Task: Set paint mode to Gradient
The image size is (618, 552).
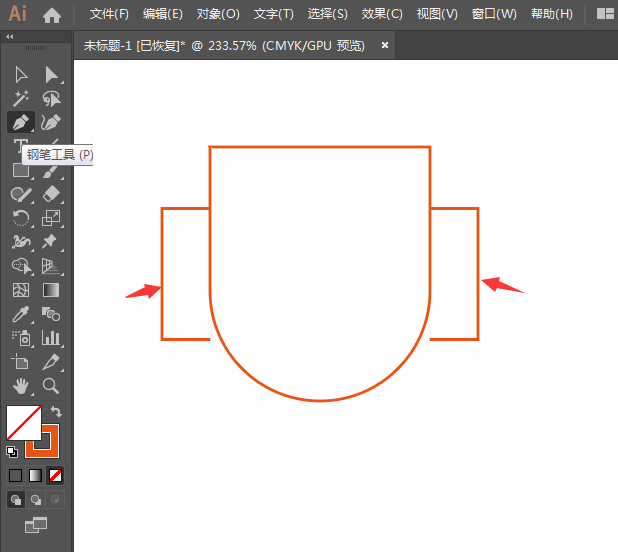Action: [35, 475]
